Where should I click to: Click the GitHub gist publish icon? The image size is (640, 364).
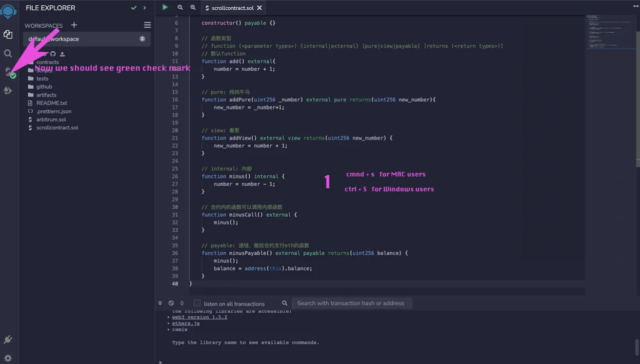pos(53,54)
